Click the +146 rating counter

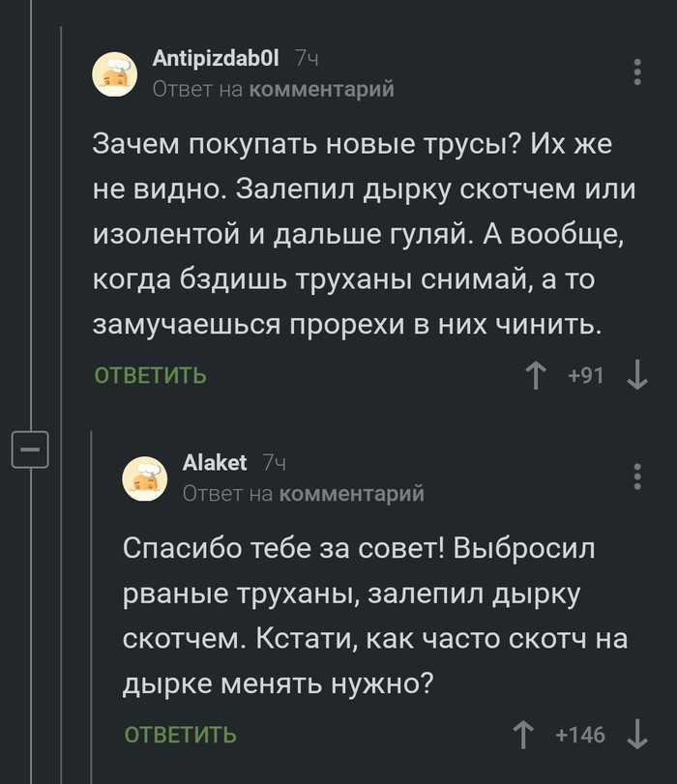click(580, 735)
